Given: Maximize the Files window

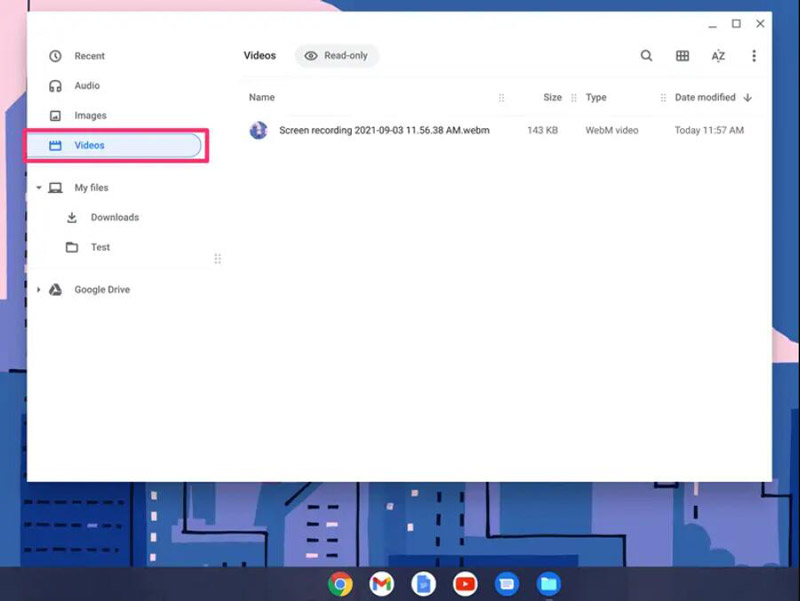Looking at the screenshot, I should (x=736, y=23).
